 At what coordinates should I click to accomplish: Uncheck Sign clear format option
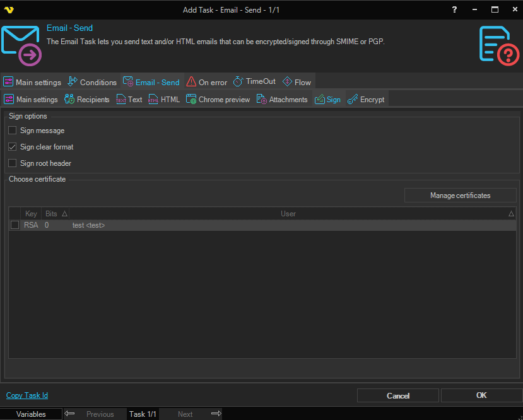(x=13, y=147)
